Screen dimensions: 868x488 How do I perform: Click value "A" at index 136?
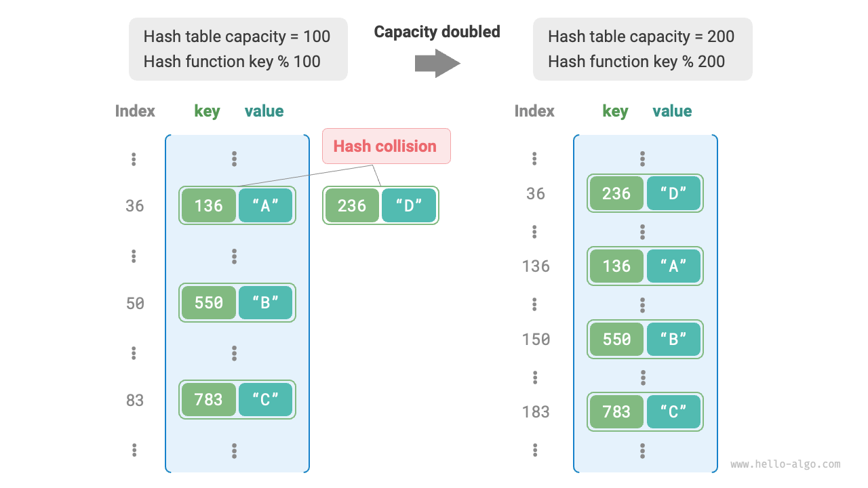[673, 266]
